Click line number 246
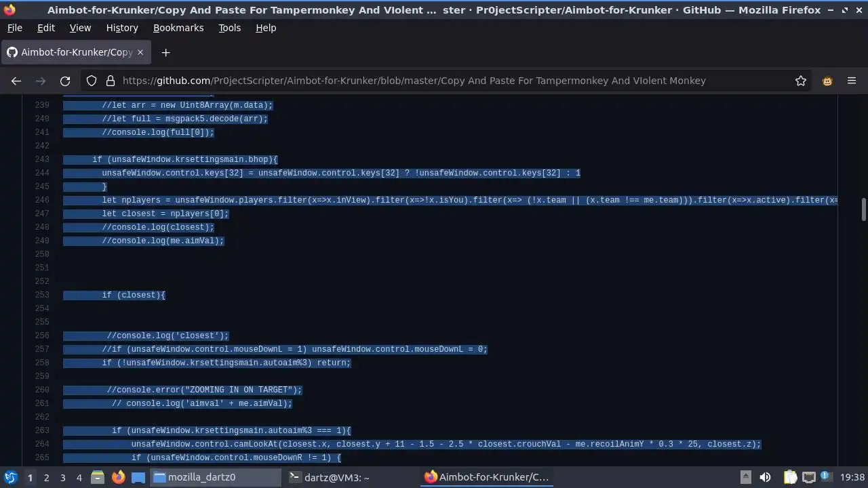Screen dimensions: 868x488 [41, 200]
